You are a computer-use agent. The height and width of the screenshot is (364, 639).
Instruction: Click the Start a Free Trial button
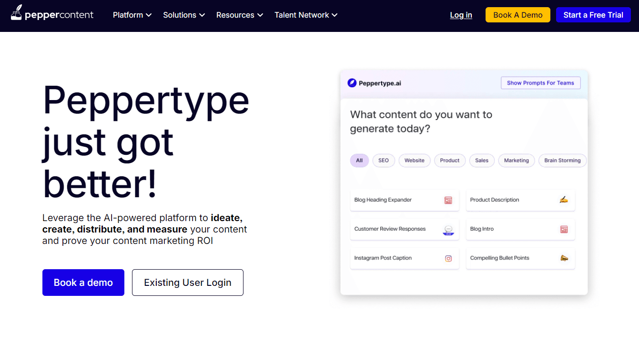593,15
